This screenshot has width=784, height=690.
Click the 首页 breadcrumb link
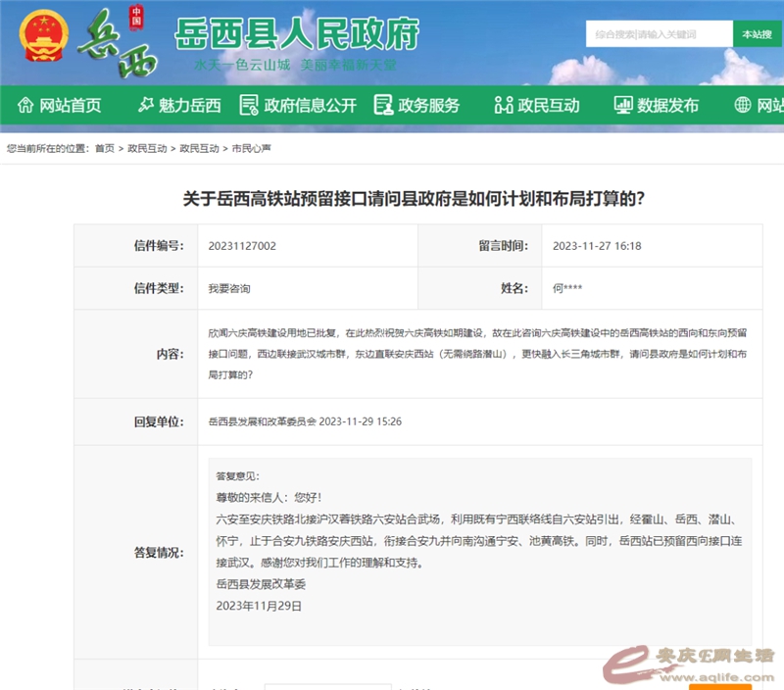click(x=104, y=149)
